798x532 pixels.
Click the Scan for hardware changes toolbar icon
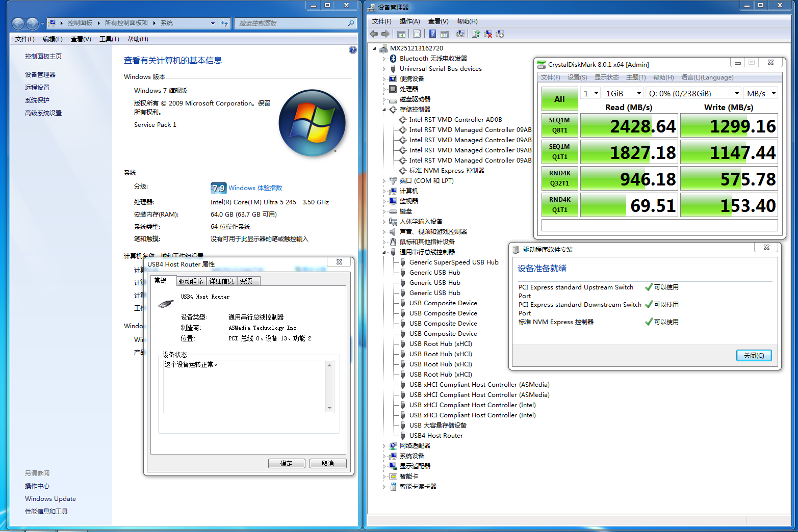(x=460, y=34)
